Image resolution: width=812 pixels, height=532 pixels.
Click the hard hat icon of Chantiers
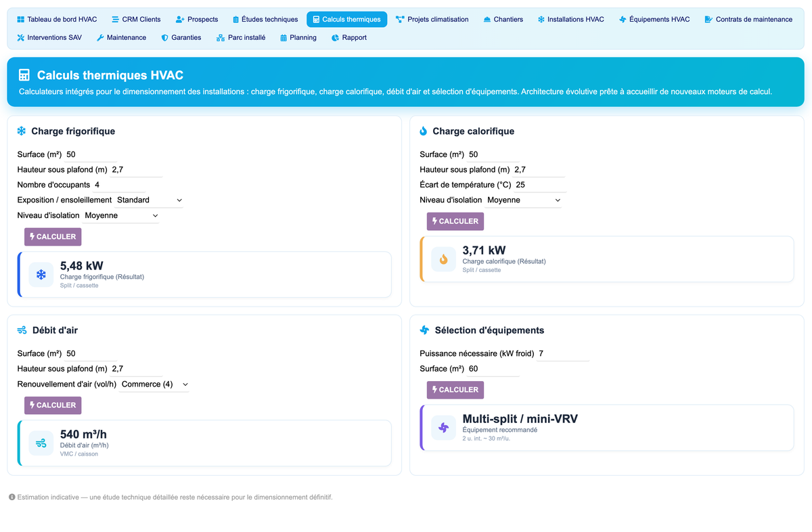click(487, 20)
